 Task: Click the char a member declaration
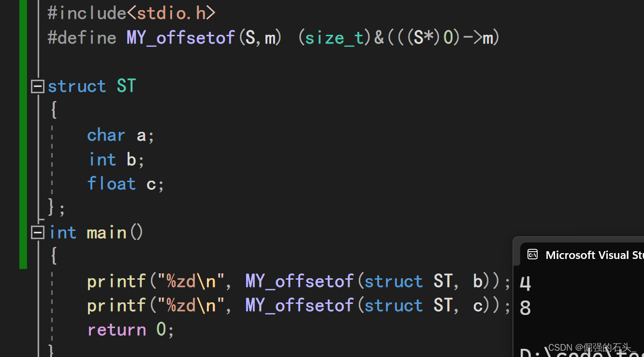[120, 135]
